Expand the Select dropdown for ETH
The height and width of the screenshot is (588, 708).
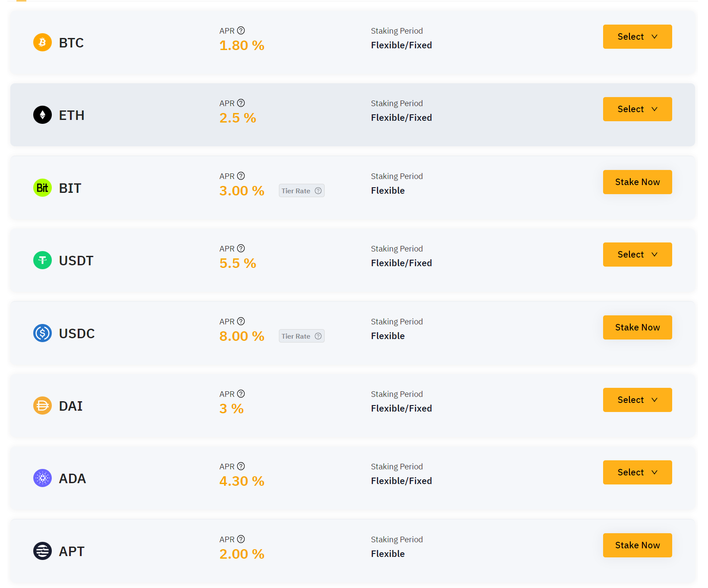[x=637, y=109]
